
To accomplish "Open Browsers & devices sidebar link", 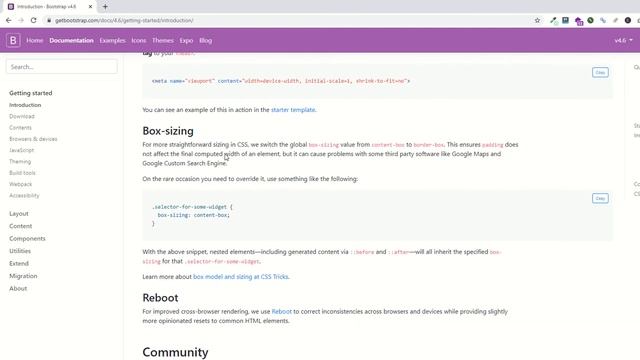I will pyautogui.click(x=33, y=139).
